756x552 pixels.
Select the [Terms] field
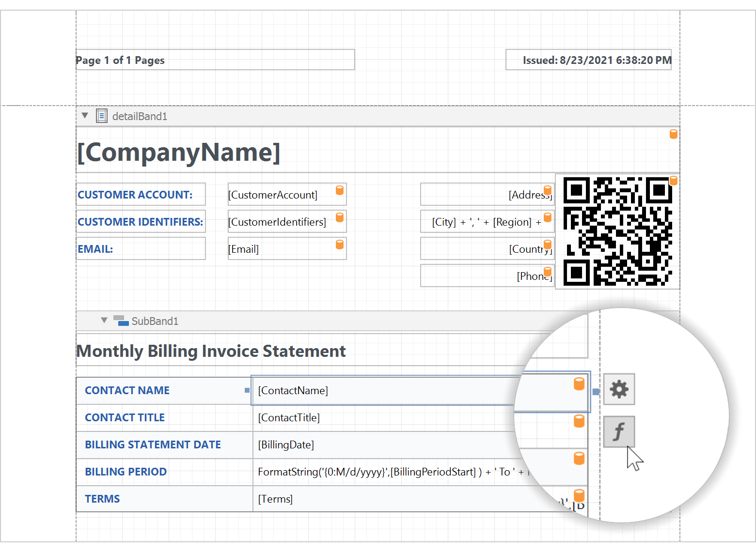[x=275, y=499]
